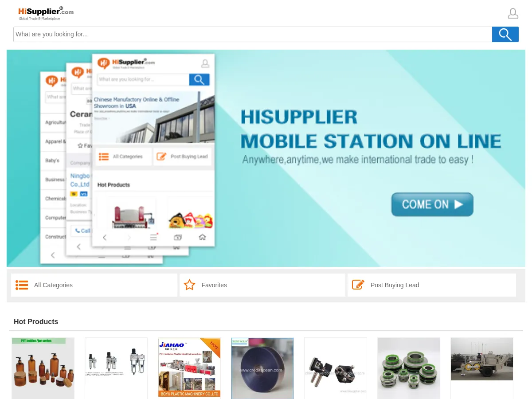
Task: Open the PET bottles product thumbnail
Action: pyautogui.click(x=43, y=368)
